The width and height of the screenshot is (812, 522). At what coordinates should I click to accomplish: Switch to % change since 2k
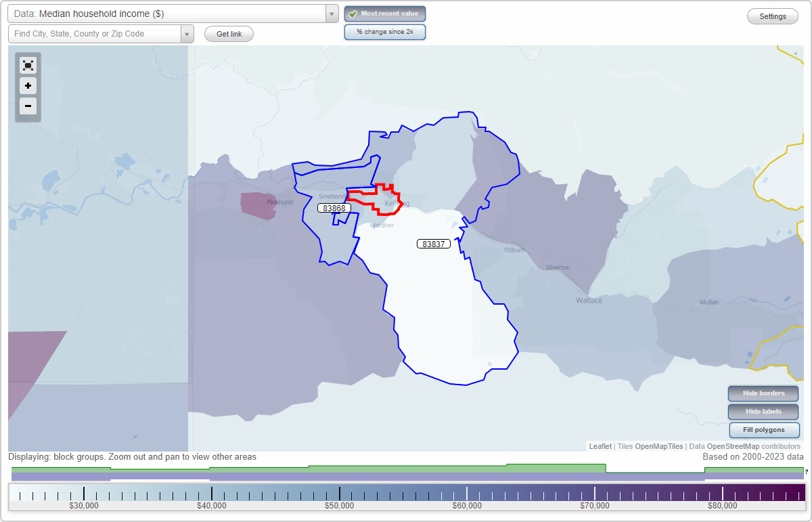(x=385, y=32)
